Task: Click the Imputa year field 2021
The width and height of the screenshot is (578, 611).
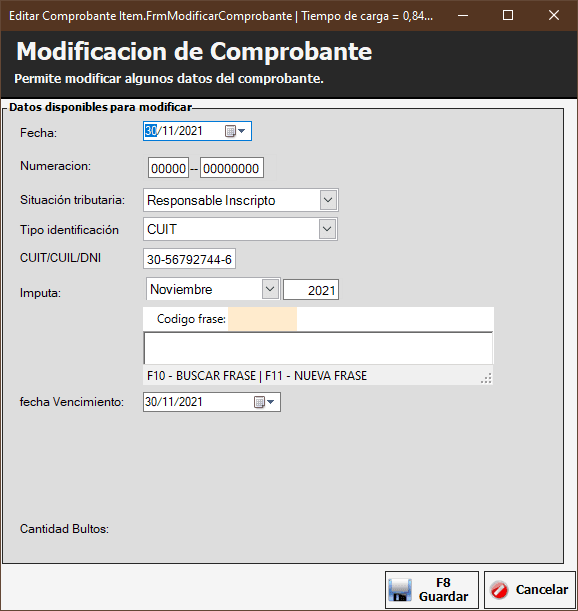Action: click(x=311, y=290)
